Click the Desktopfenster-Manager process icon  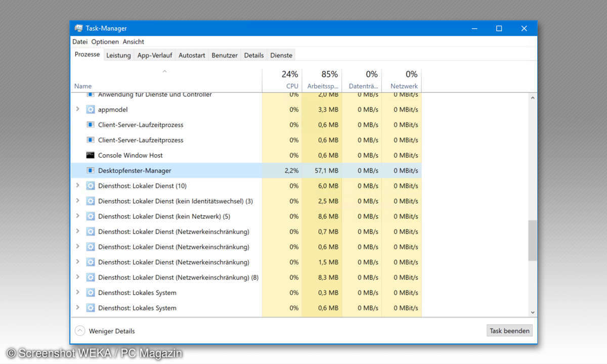91,170
